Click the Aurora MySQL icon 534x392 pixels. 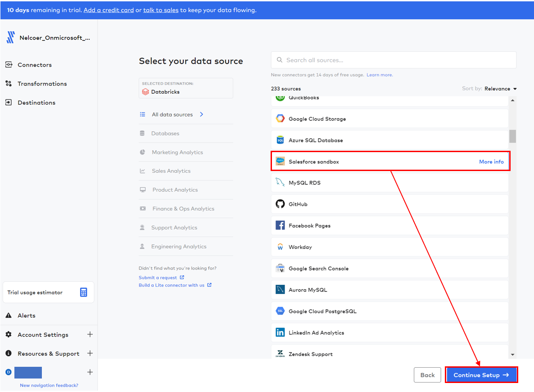(x=280, y=290)
